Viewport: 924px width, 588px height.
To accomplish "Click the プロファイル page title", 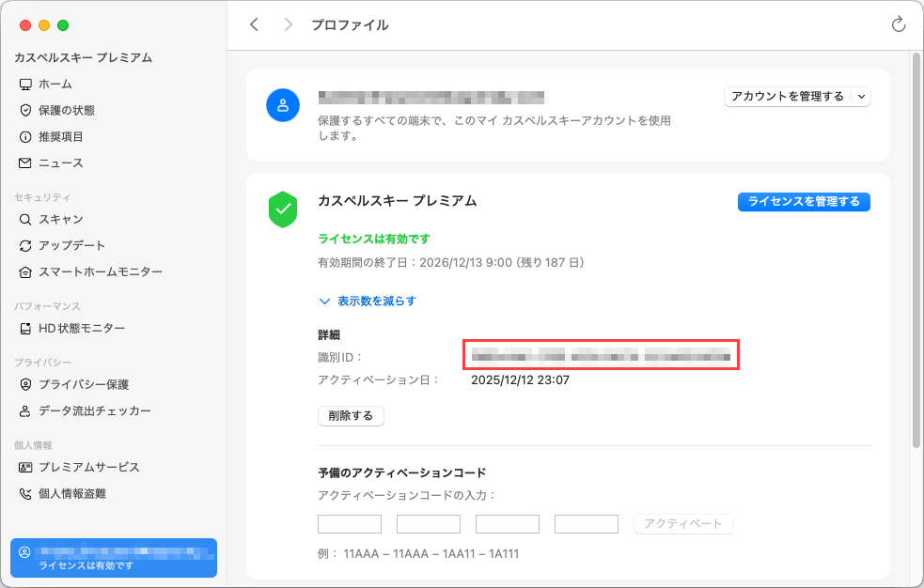I will pyautogui.click(x=350, y=24).
